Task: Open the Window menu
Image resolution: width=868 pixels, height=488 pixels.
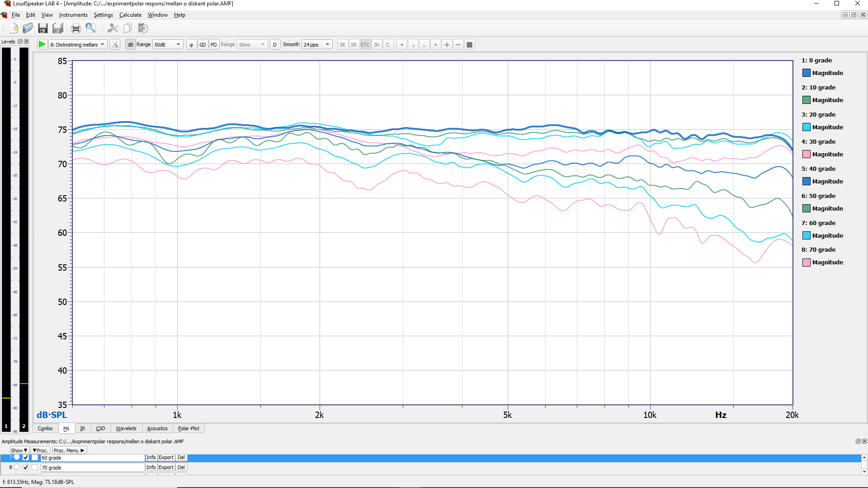Action: pos(158,15)
